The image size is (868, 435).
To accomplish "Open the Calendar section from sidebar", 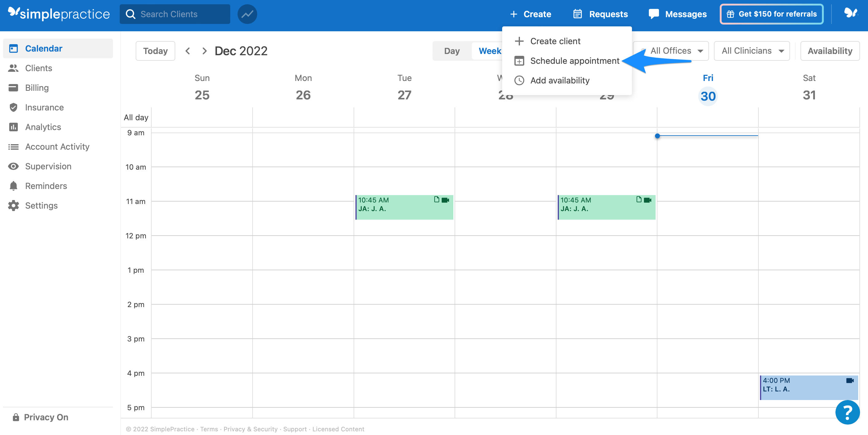I will coord(44,48).
